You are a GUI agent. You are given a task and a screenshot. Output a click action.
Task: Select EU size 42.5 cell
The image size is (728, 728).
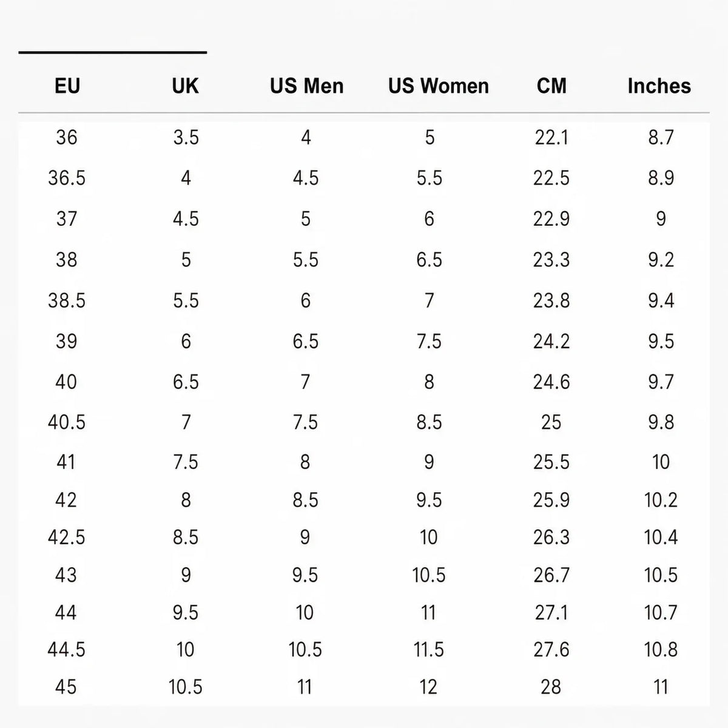pos(67,538)
